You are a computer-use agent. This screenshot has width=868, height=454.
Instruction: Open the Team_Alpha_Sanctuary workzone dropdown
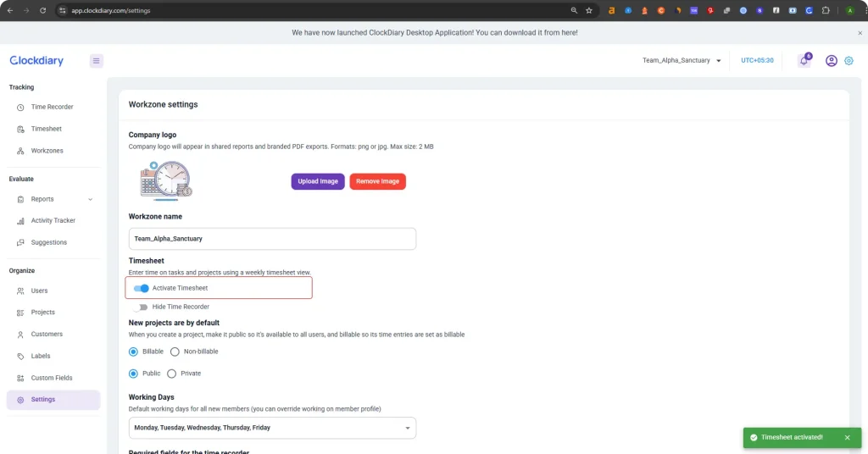point(682,60)
